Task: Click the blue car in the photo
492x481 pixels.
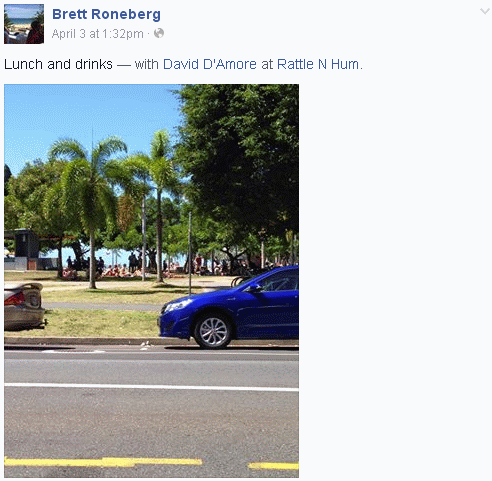Action: (229, 307)
